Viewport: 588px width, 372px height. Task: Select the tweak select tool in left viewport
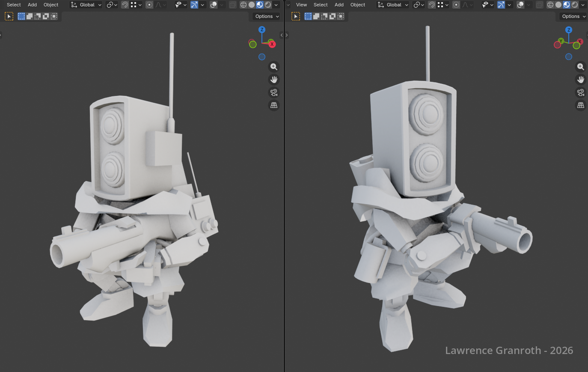(x=9, y=16)
